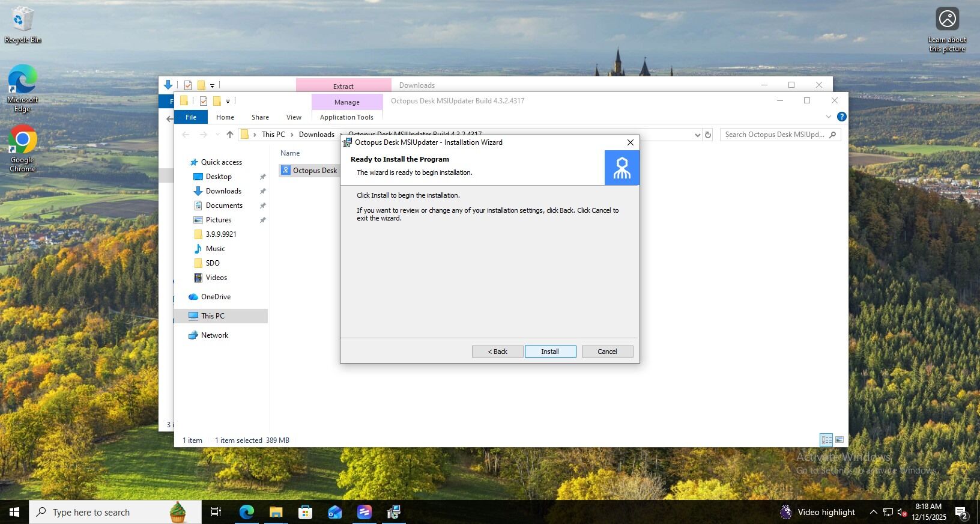Open the notification center icon
This screenshot has height=524, width=980.
point(961,513)
